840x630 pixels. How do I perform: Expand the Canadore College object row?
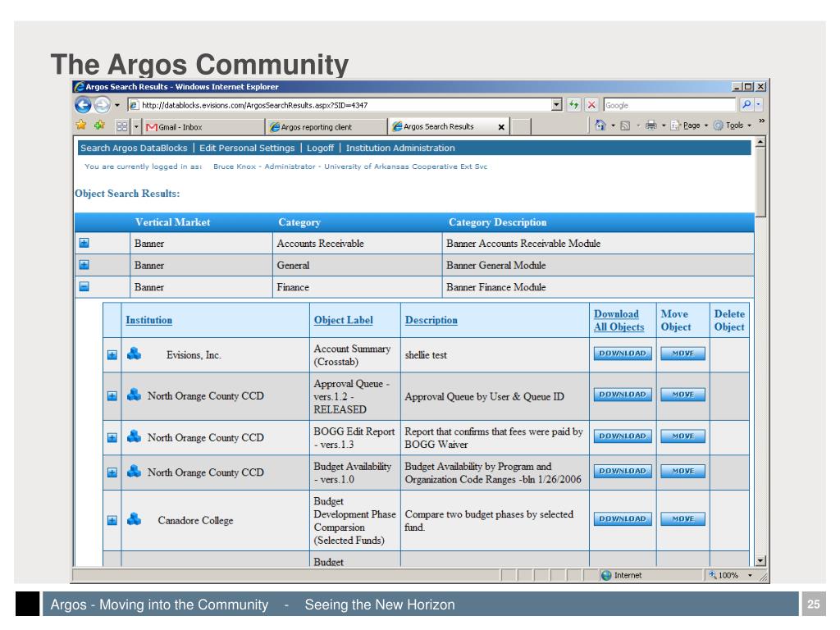pos(112,520)
